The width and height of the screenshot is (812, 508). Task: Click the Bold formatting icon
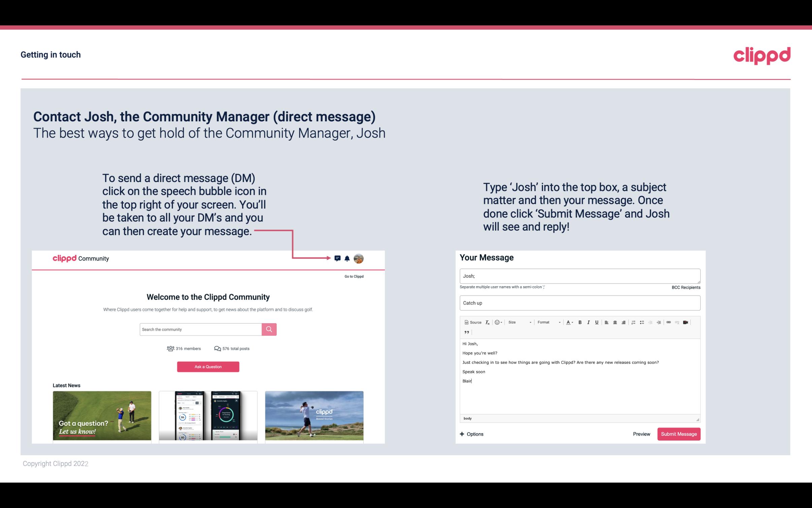click(579, 322)
